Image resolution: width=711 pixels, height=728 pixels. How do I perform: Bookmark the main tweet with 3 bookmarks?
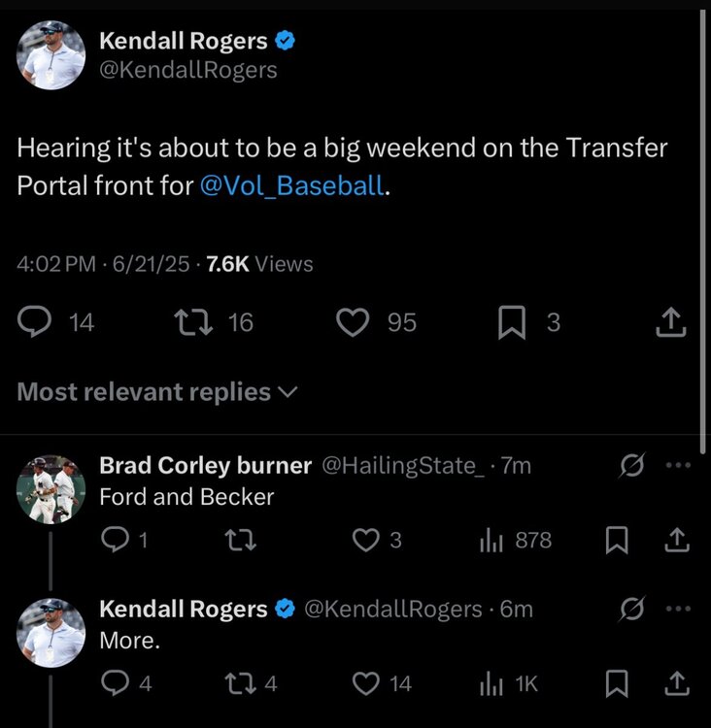(x=511, y=322)
